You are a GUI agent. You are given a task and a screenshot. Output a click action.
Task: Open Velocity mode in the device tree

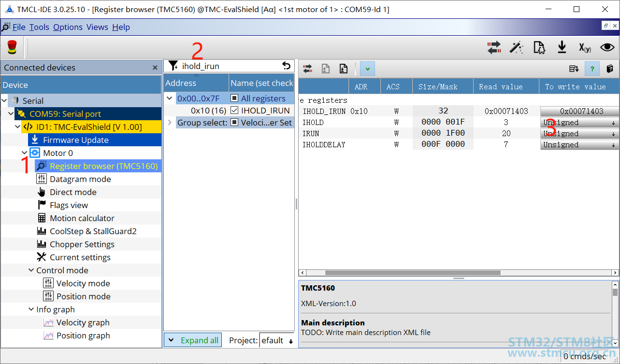[83, 283]
